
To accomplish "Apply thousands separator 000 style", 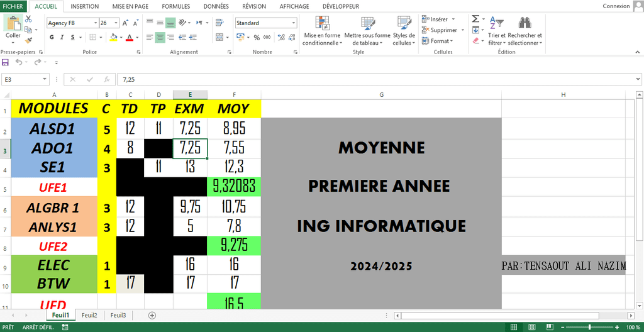I will click(x=267, y=37).
